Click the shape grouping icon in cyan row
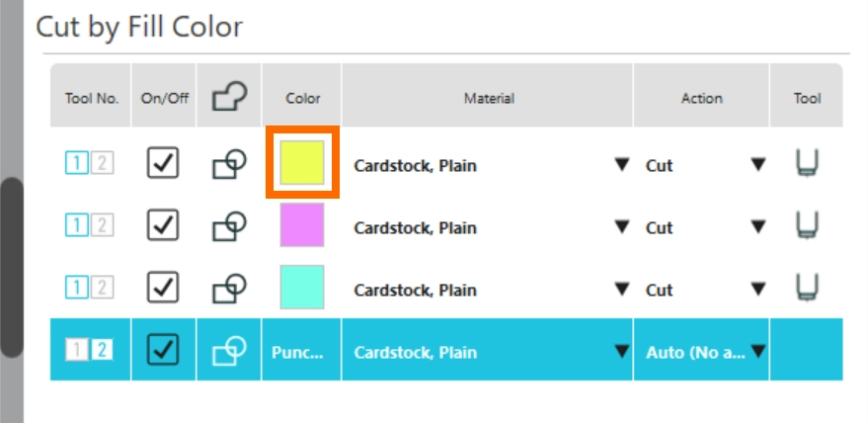The height and width of the screenshot is (423, 868). pos(229,290)
